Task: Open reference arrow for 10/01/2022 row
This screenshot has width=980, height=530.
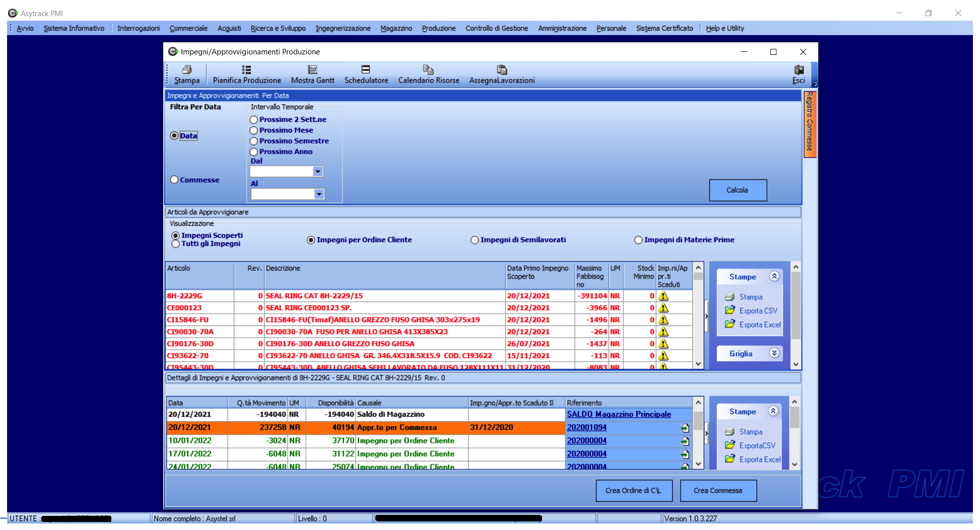Action: (x=685, y=441)
